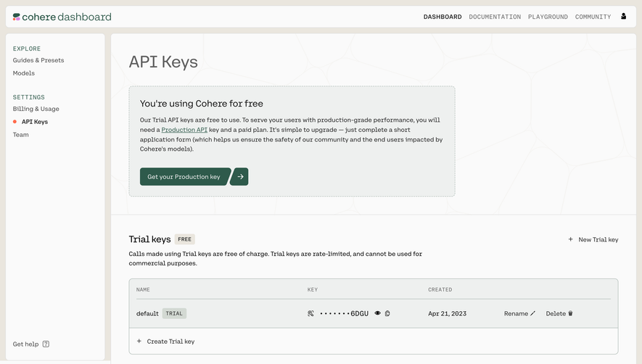Open the Team settings page
Viewport: 642px width, 364px height.
(21, 135)
